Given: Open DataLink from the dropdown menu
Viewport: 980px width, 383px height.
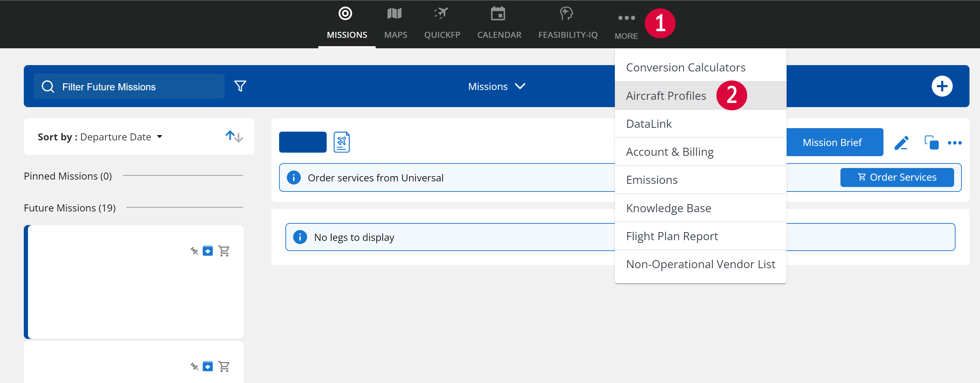Looking at the screenshot, I should [x=701, y=124].
